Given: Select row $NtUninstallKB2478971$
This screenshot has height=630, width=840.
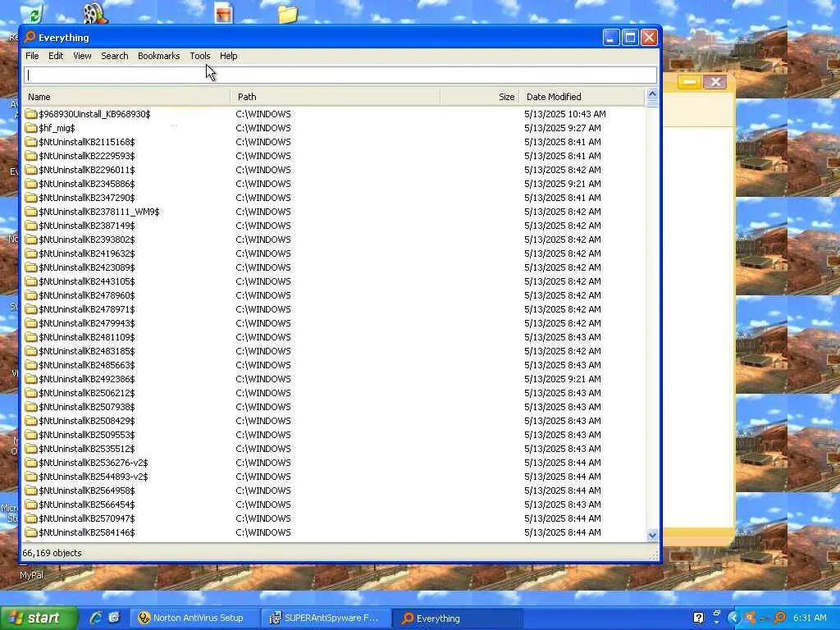Looking at the screenshot, I should pyautogui.click(x=335, y=309).
